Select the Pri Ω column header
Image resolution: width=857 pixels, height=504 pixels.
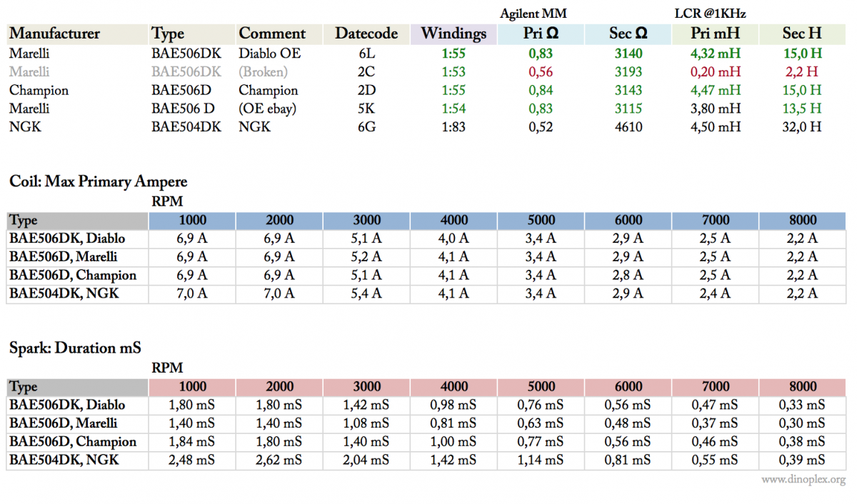coord(541,34)
